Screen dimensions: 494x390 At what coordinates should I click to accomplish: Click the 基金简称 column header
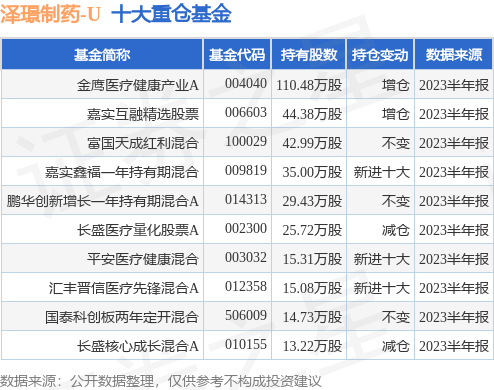(x=102, y=55)
